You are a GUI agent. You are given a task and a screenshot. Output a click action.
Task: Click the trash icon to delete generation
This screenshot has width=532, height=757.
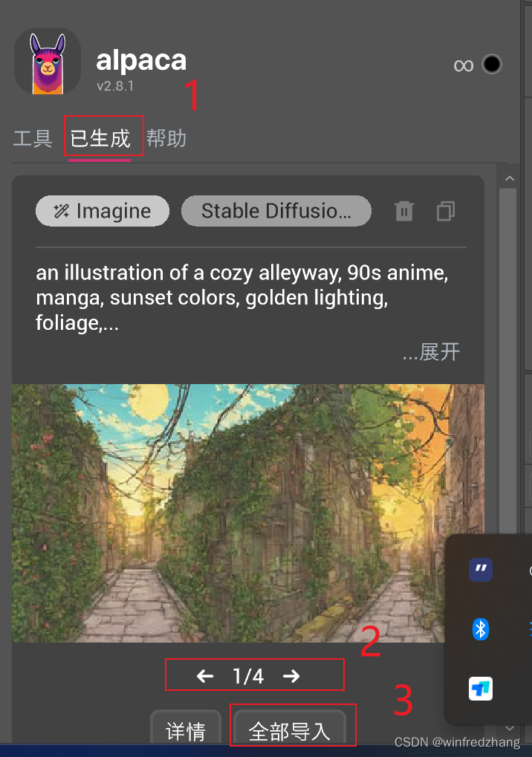click(403, 211)
